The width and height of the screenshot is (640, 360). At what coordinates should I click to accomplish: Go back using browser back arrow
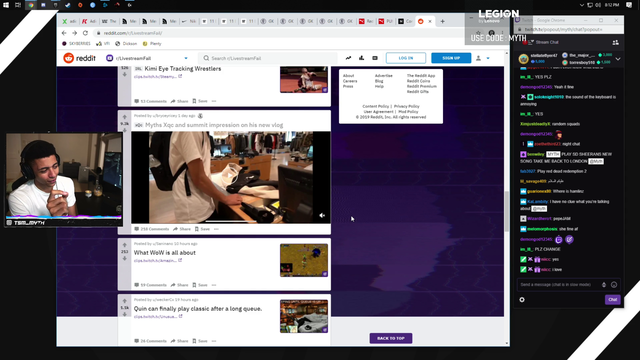64,33
